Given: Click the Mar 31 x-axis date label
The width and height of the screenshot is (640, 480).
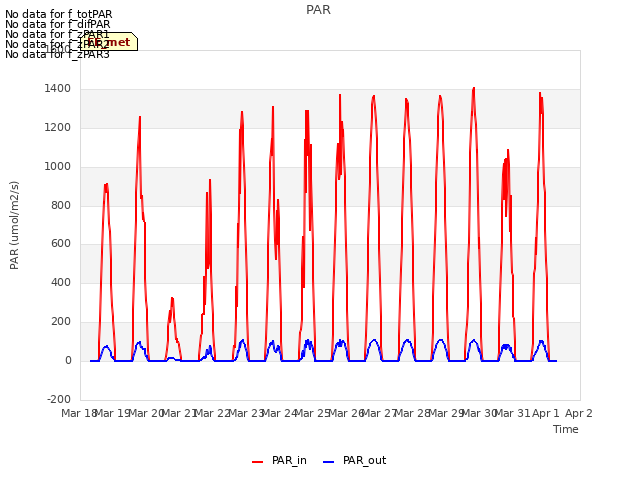Looking at the screenshot, I should click(513, 413).
